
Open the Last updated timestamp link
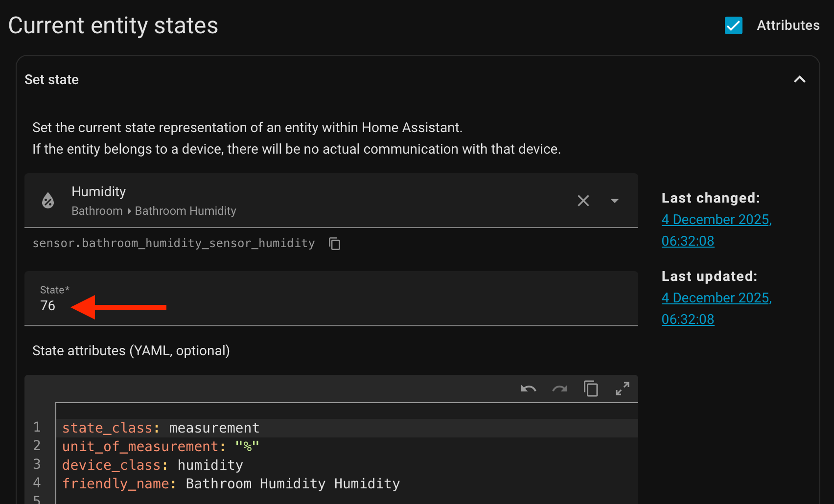(716, 308)
